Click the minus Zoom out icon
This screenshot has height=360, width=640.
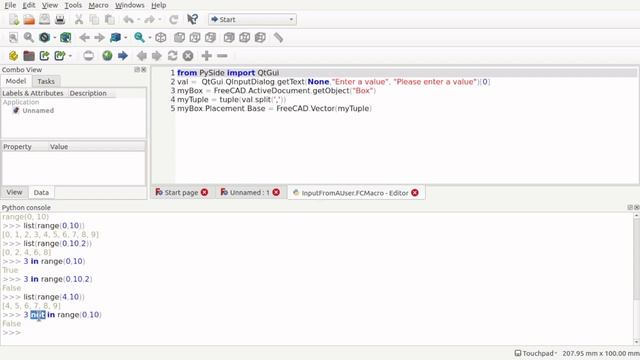[x=222, y=56]
